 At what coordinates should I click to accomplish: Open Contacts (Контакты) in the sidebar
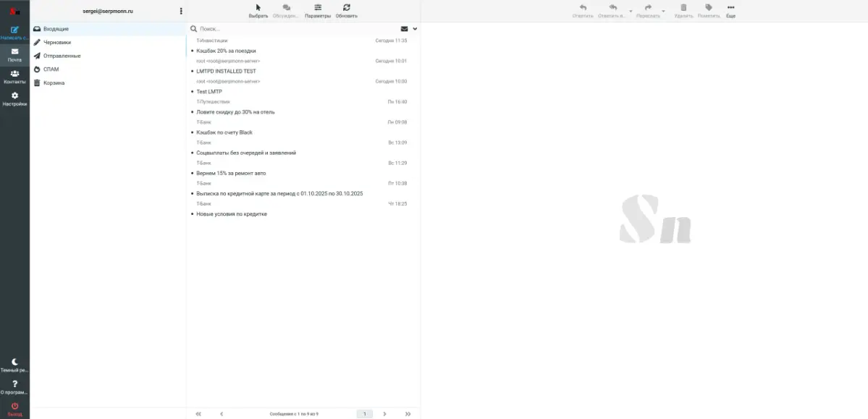tap(14, 74)
